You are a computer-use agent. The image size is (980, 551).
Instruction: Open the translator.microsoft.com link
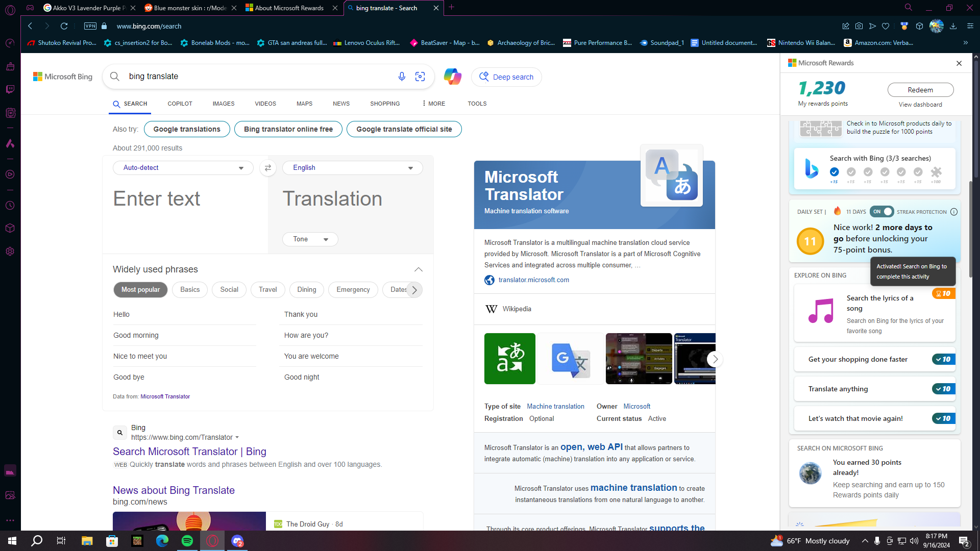[x=533, y=280]
